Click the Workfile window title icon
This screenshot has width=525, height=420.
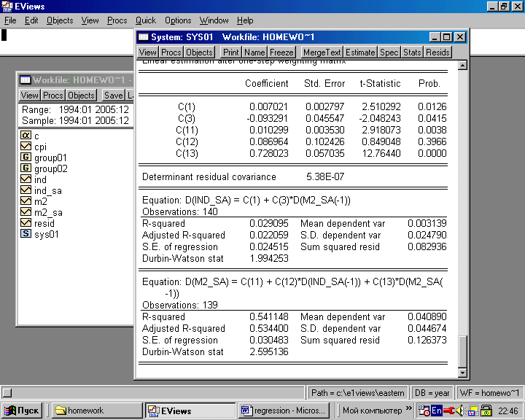coord(25,79)
